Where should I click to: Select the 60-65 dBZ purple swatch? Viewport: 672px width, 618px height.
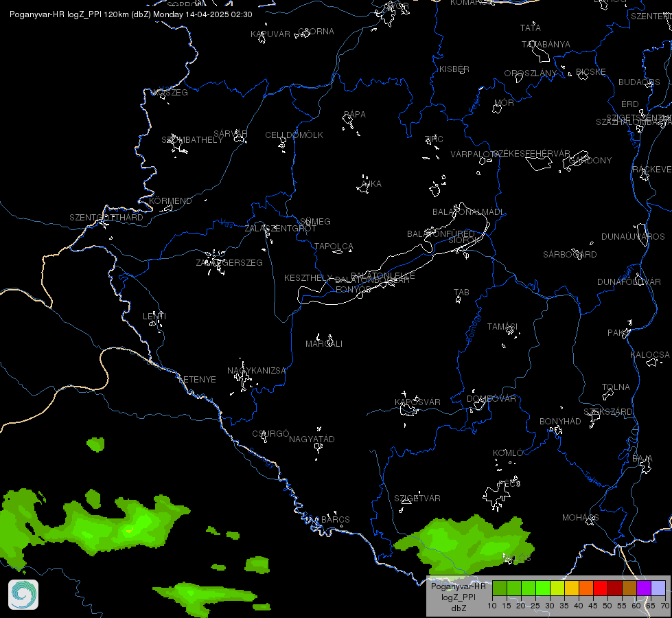click(x=644, y=588)
